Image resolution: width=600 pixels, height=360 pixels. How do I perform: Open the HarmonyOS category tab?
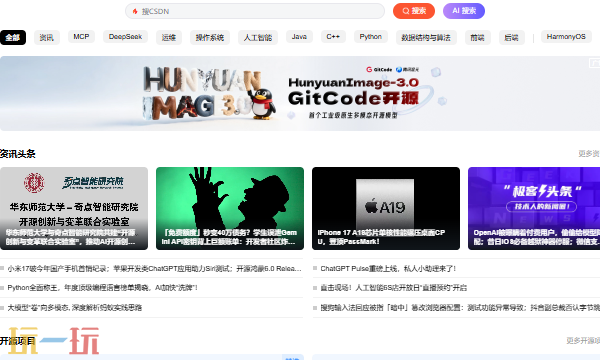point(566,37)
